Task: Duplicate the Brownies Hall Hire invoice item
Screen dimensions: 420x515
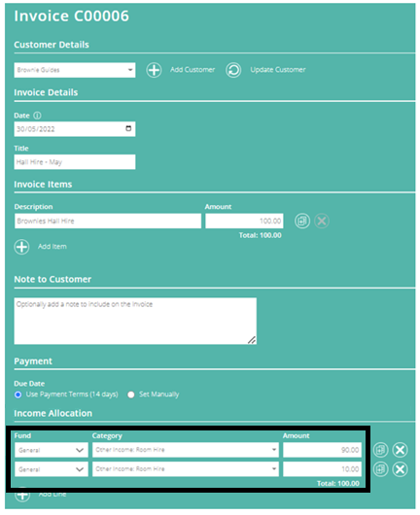Action: coord(302,221)
